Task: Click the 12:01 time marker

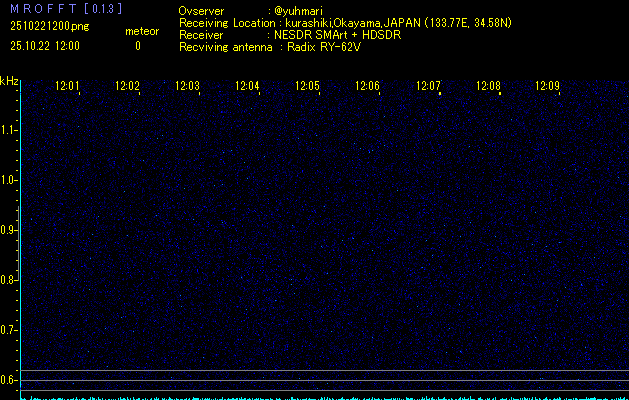Action: click(67, 87)
